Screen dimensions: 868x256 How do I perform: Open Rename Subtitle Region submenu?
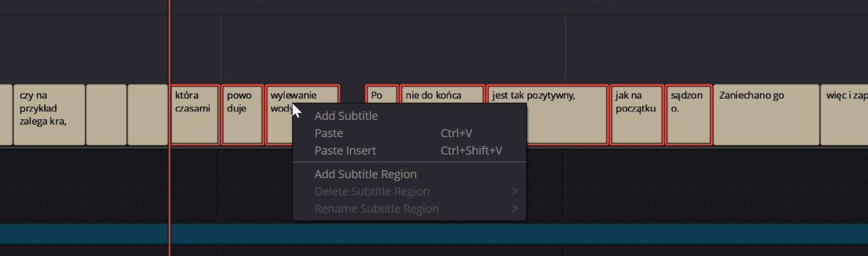(410, 209)
